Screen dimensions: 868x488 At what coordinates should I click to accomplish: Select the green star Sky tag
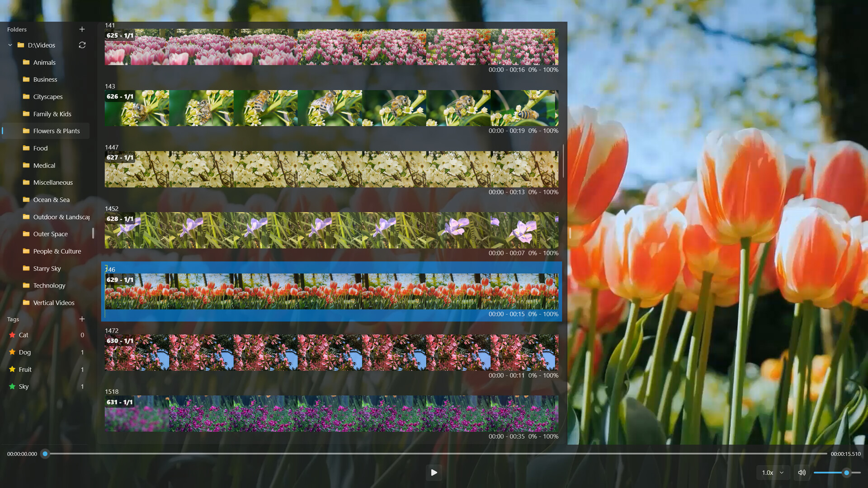[24, 387]
